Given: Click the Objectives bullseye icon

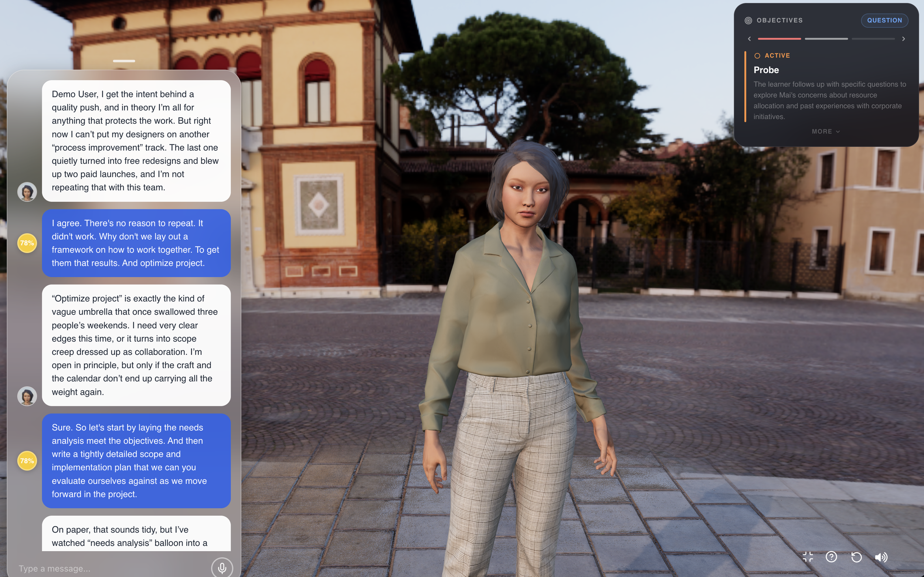Looking at the screenshot, I should click(749, 20).
